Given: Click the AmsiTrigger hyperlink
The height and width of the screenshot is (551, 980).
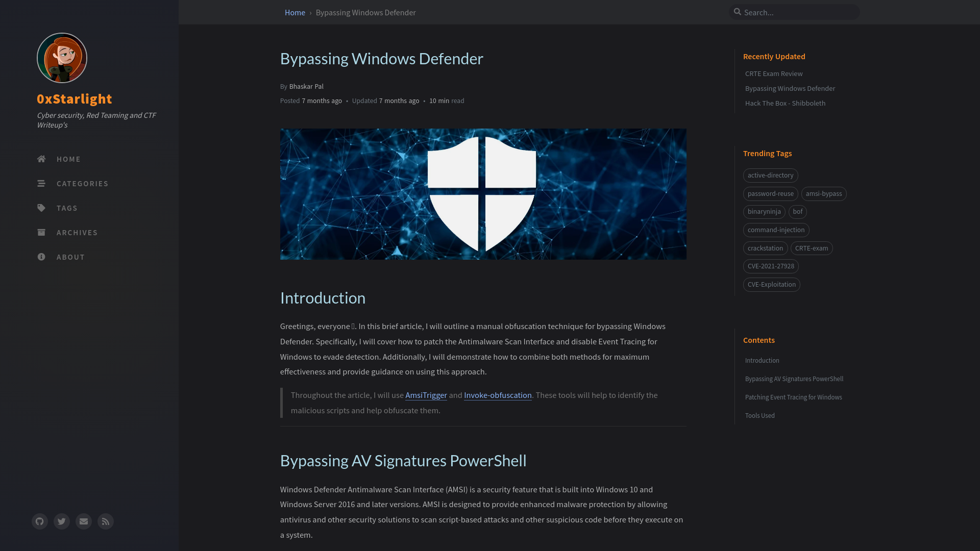Looking at the screenshot, I should tap(426, 395).
